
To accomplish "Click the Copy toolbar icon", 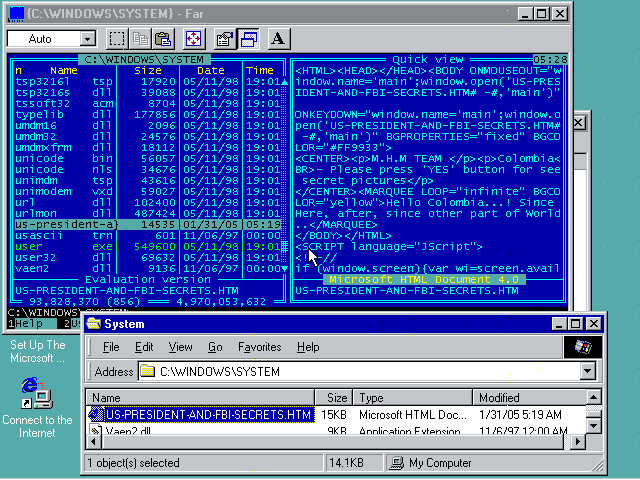I will click(140, 39).
